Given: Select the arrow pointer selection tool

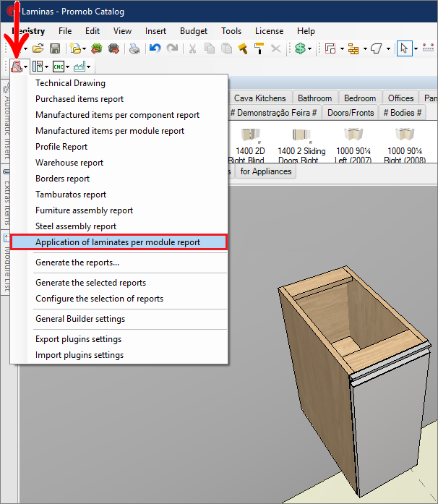Looking at the screenshot, I should point(404,48).
